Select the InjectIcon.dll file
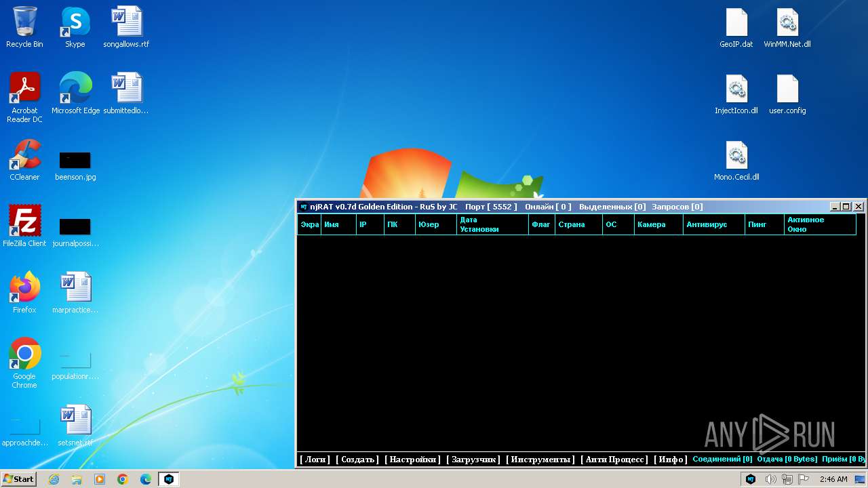Screen dimensions: 868x488 [x=736, y=94]
